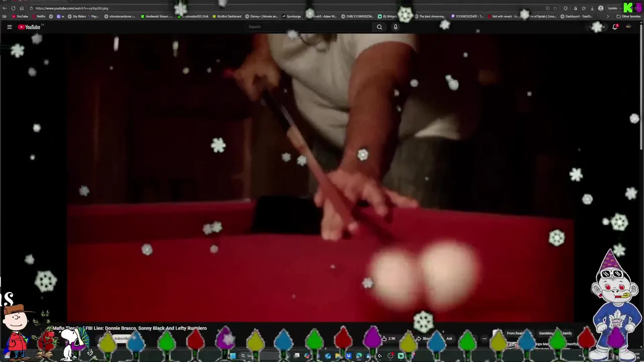Image resolution: width=644 pixels, height=362 pixels.
Task: Open the YouTube account avatar menu
Action: (x=628, y=27)
